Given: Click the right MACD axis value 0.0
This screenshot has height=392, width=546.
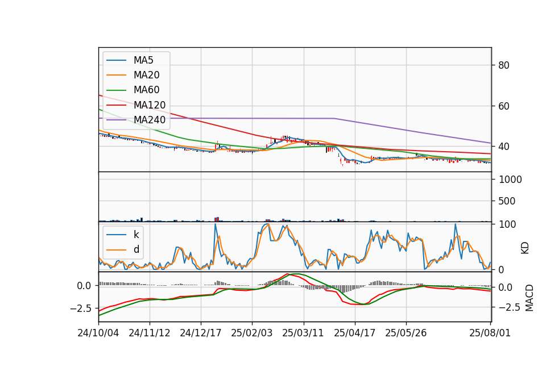Looking at the screenshot, I should click(x=505, y=287).
